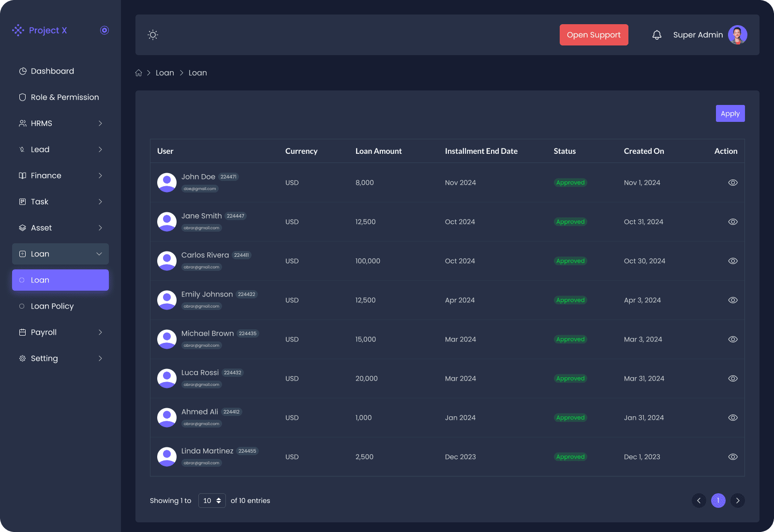Click the Dashboard icon in sidebar
Image resolution: width=774 pixels, height=532 pixels.
[22, 71]
